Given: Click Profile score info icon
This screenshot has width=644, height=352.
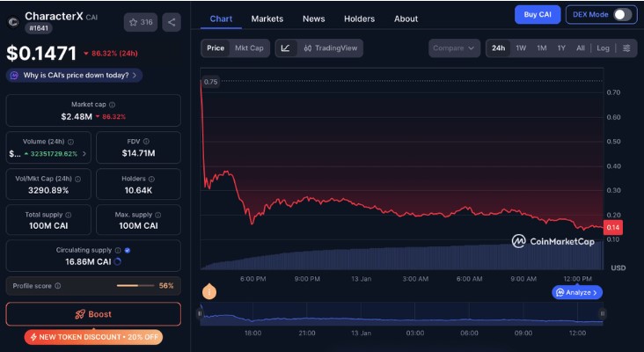Looking at the screenshot, I should (x=58, y=286).
